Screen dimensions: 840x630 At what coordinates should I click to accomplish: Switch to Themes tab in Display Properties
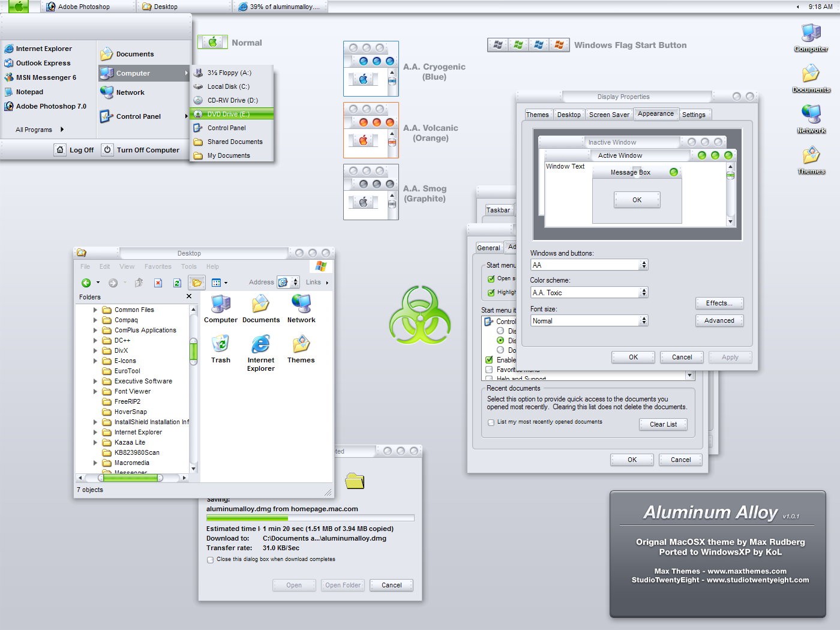[537, 115]
